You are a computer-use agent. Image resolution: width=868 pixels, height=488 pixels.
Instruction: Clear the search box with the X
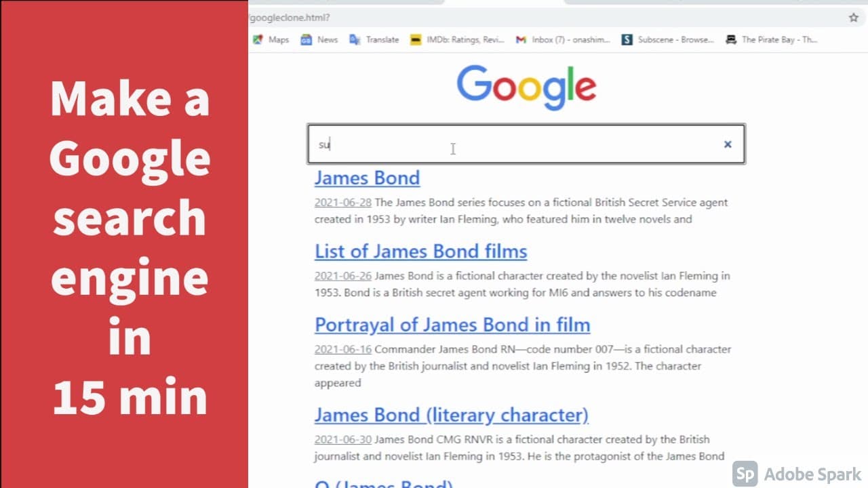728,144
